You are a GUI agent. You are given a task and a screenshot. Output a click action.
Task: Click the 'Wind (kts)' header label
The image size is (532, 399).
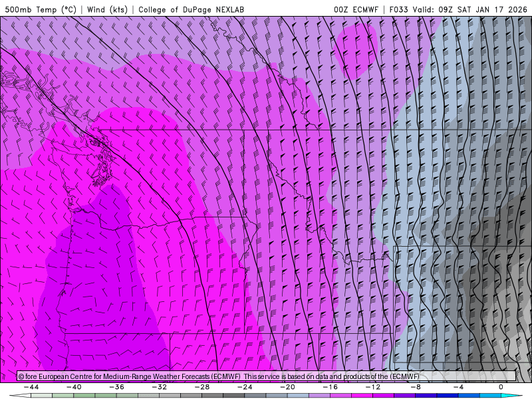pos(107,9)
